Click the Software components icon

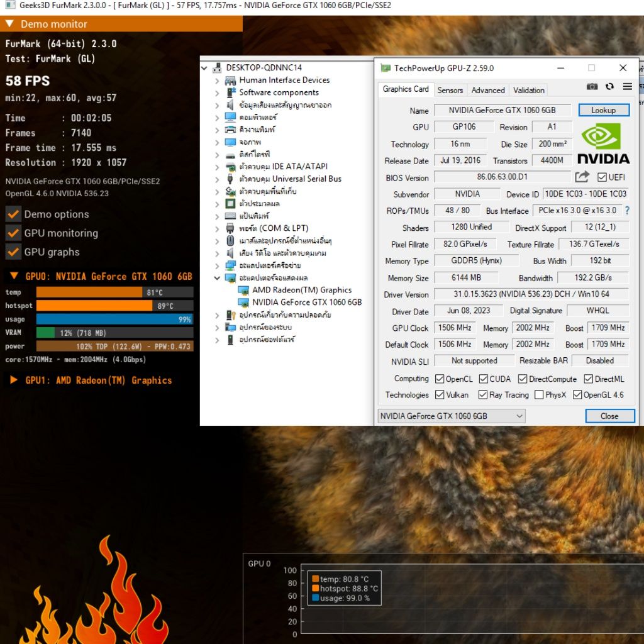pos(231,92)
